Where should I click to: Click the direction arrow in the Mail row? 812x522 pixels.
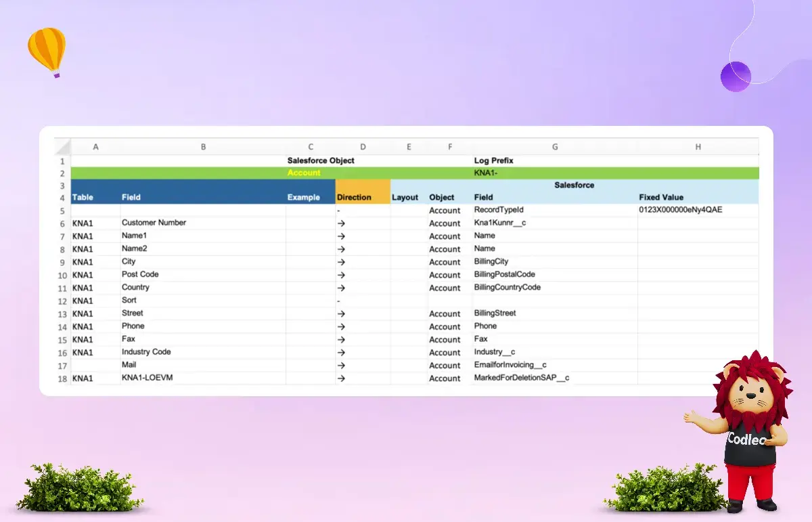tap(341, 366)
